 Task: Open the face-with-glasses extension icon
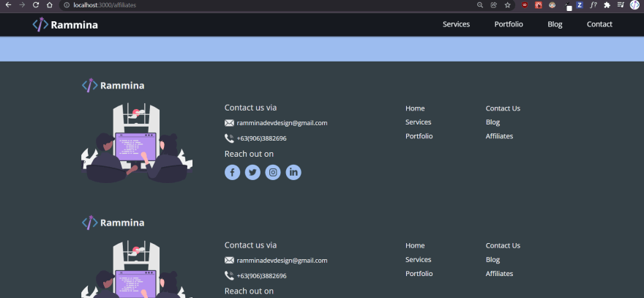tap(552, 5)
